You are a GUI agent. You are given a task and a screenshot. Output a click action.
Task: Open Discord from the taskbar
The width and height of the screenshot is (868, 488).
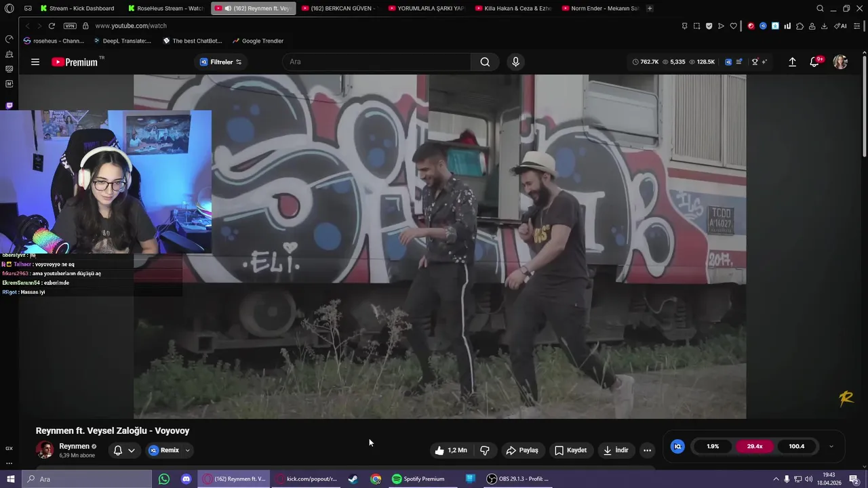pos(186,479)
